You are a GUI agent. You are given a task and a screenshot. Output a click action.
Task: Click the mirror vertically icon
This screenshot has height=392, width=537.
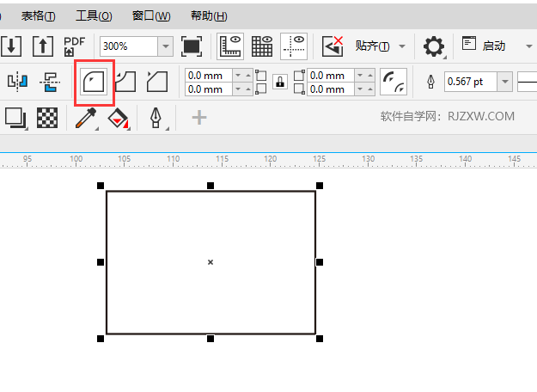[x=50, y=82]
